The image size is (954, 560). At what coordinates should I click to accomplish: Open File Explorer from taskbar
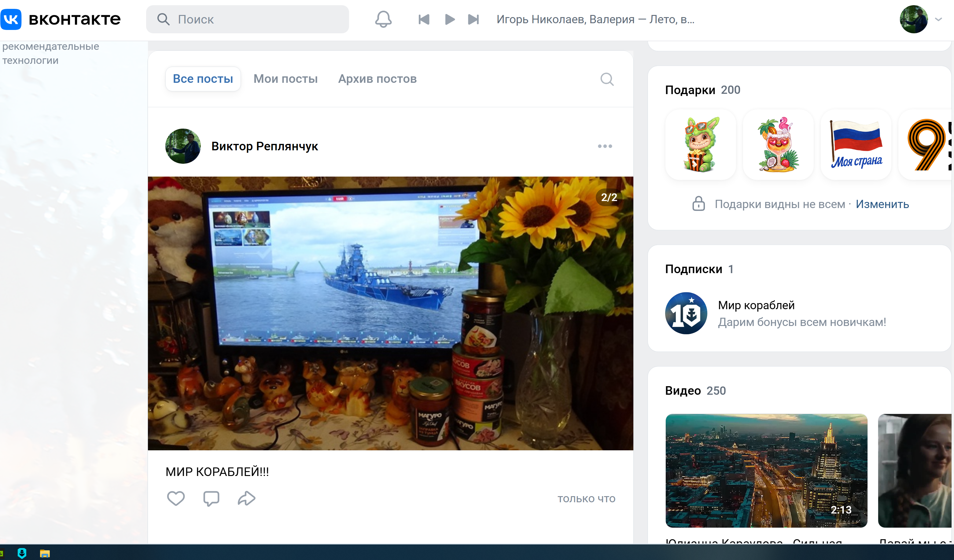pyautogui.click(x=45, y=554)
